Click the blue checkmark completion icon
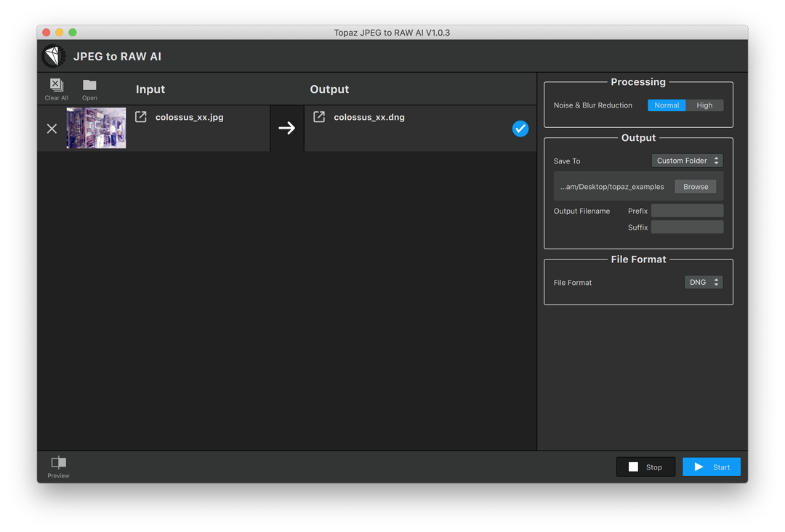This screenshot has width=785, height=532. coord(520,129)
